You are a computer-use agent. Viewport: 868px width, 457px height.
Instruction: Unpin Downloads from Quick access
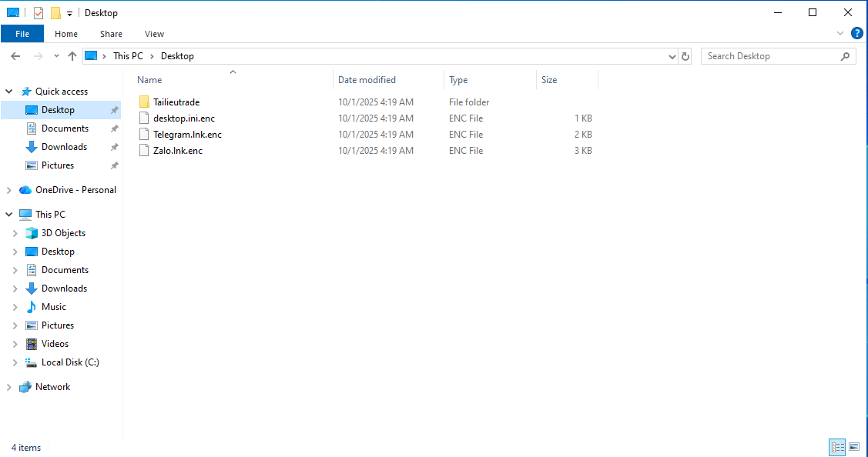pos(114,147)
